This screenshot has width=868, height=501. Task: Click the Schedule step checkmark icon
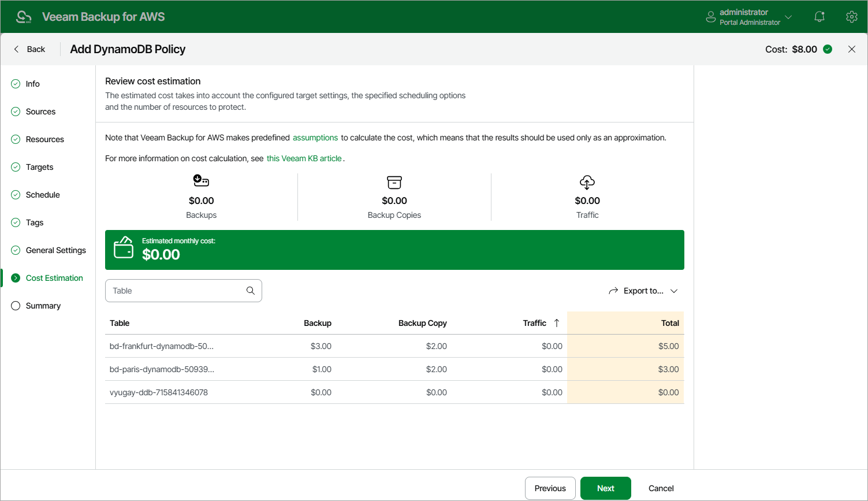pyautogui.click(x=16, y=195)
